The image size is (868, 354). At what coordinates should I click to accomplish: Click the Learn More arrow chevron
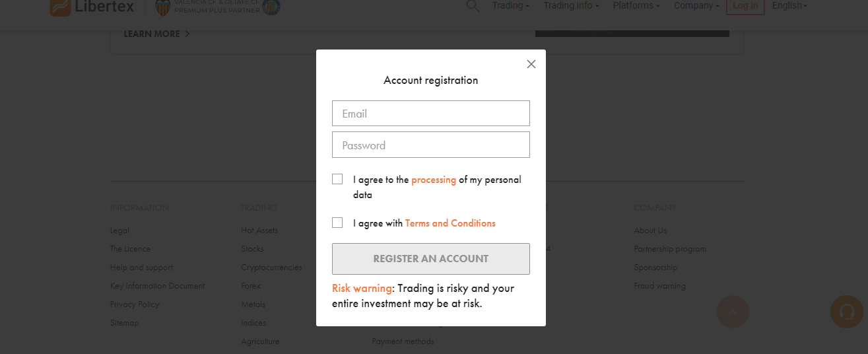coord(187,34)
